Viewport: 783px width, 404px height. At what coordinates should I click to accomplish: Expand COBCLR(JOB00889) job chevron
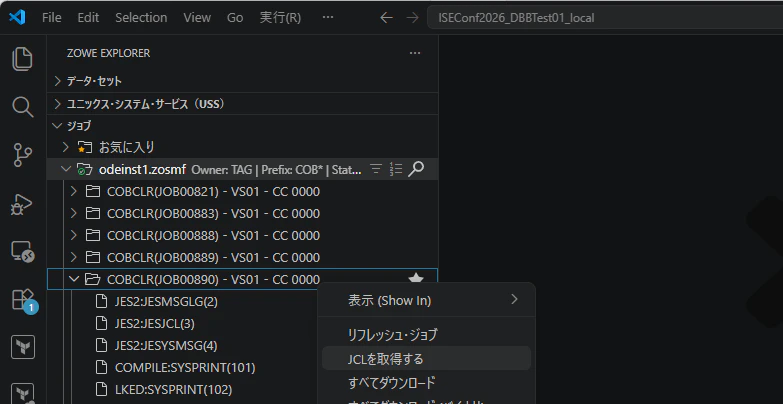(x=74, y=257)
